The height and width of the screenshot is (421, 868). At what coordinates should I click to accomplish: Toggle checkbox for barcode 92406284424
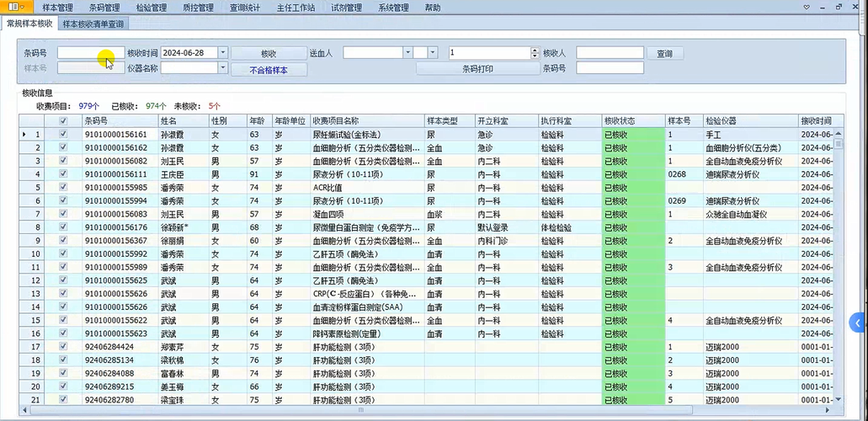[63, 347]
